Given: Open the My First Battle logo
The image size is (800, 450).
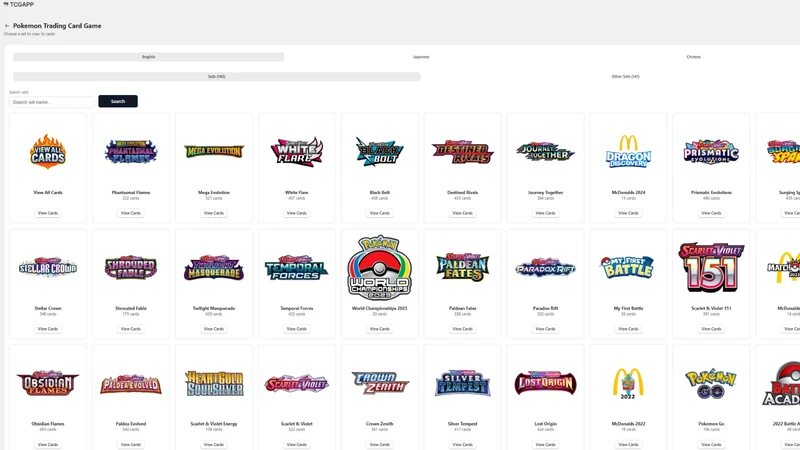Looking at the screenshot, I should click(629, 267).
